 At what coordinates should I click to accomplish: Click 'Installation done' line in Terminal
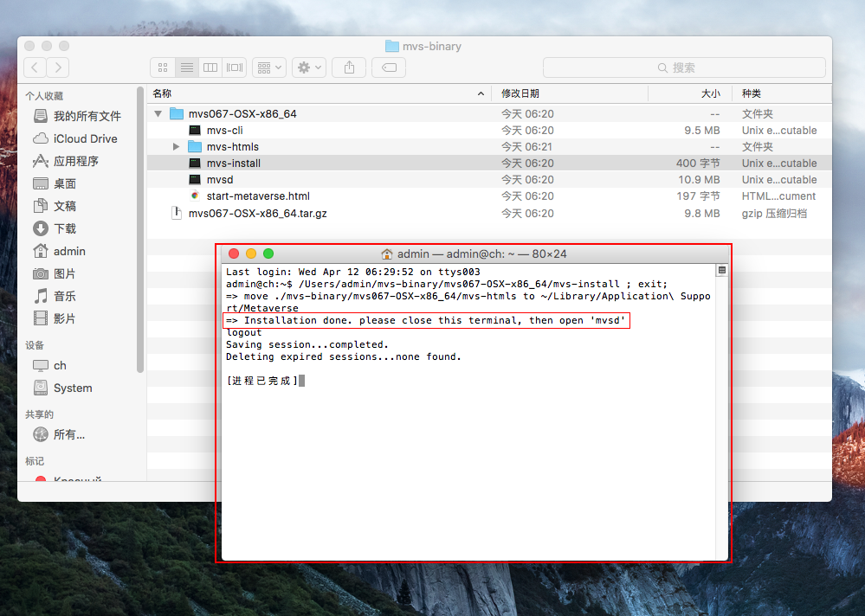(x=425, y=321)
